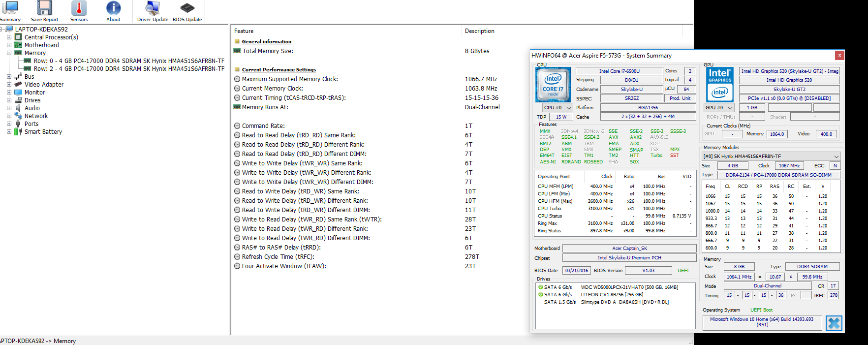Select Memory Runs At row
The width and height of the screenshot is (868, 345).
point(265,107)
